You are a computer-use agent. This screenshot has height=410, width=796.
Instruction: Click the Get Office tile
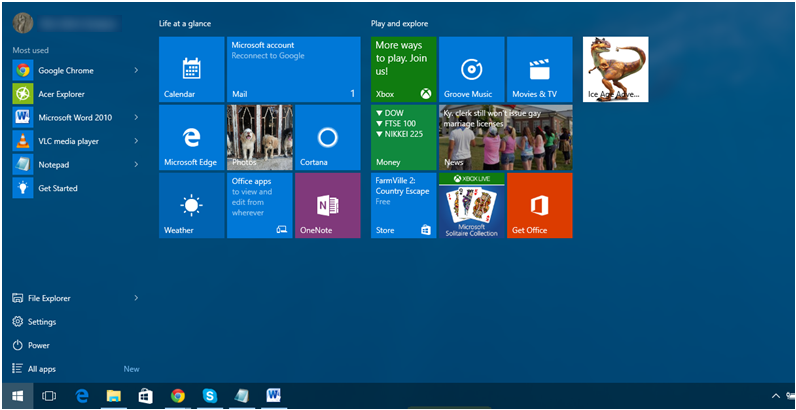click(x=540, y=205)
